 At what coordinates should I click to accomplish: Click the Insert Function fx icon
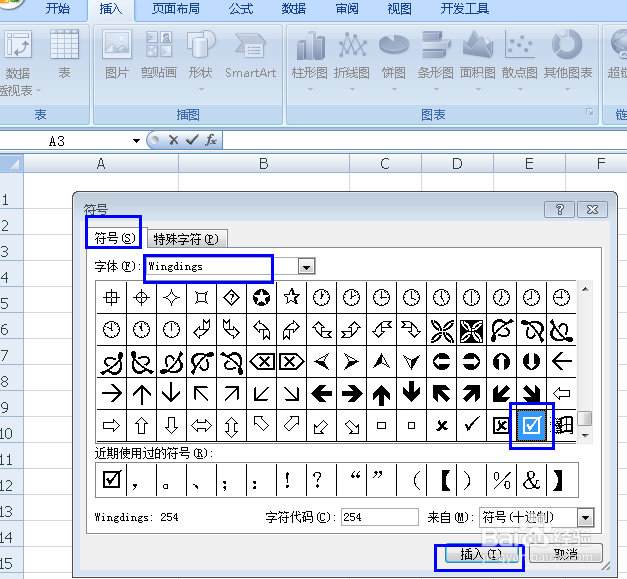211,140
